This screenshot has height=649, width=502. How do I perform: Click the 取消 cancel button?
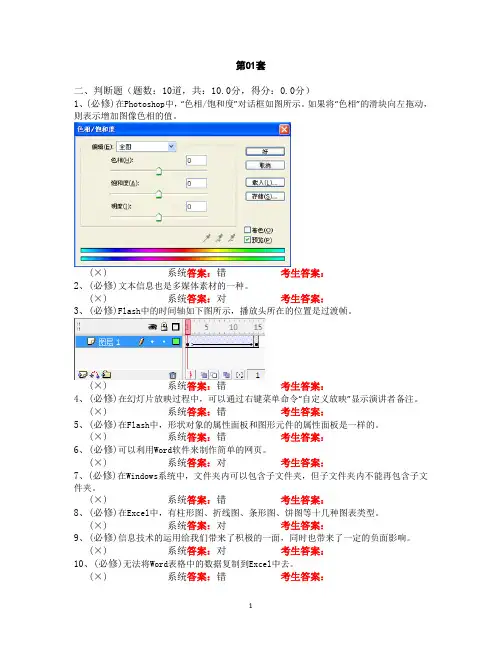point(265,165)
